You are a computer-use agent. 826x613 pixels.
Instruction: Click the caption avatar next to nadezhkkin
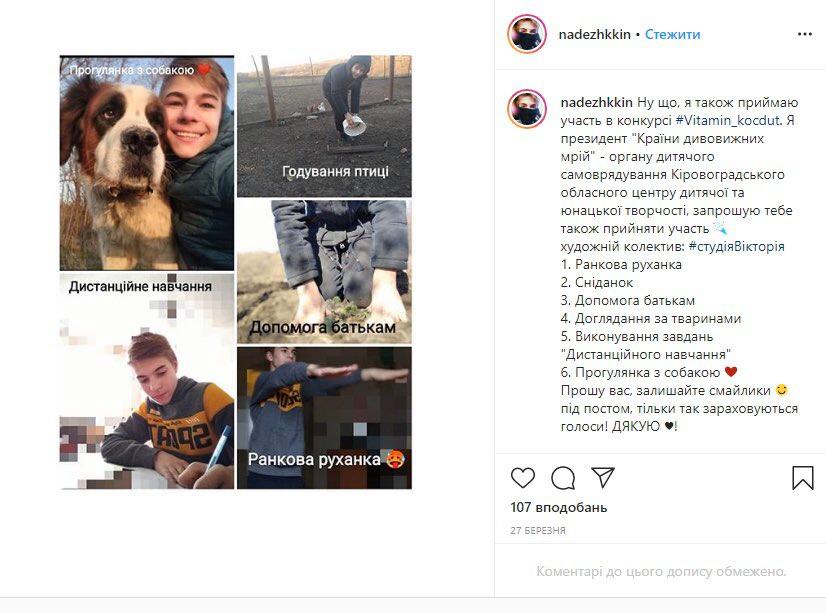coord(527,109)
